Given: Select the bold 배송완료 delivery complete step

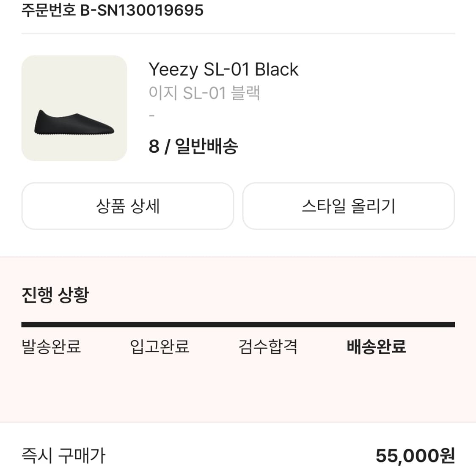Looking at the screenshot, I should click(376, 347).
